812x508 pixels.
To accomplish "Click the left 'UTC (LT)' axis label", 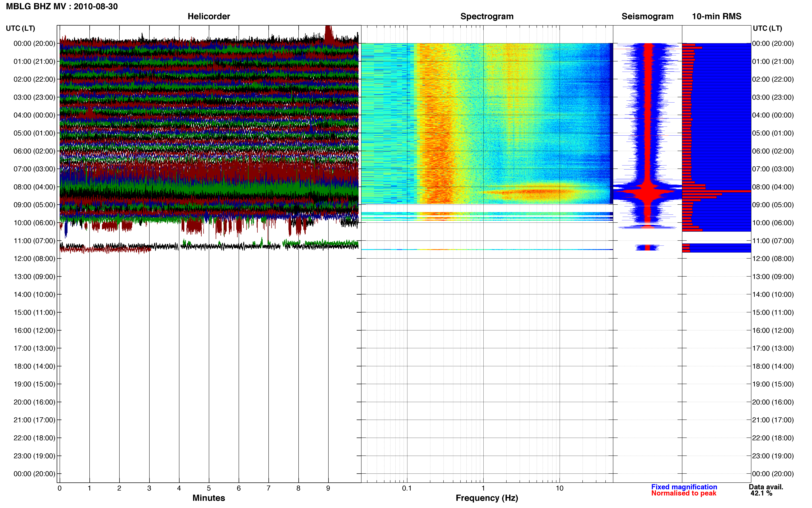I will click(21, 28).
